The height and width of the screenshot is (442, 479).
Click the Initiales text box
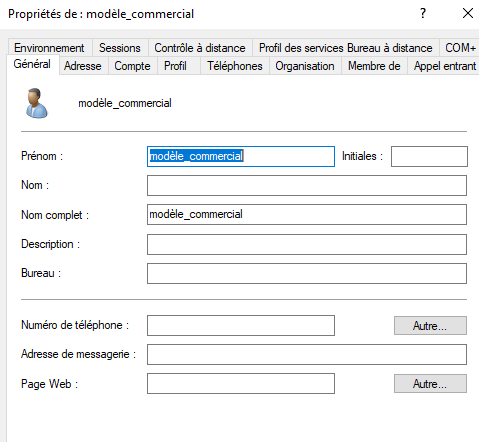coord(429,156)
